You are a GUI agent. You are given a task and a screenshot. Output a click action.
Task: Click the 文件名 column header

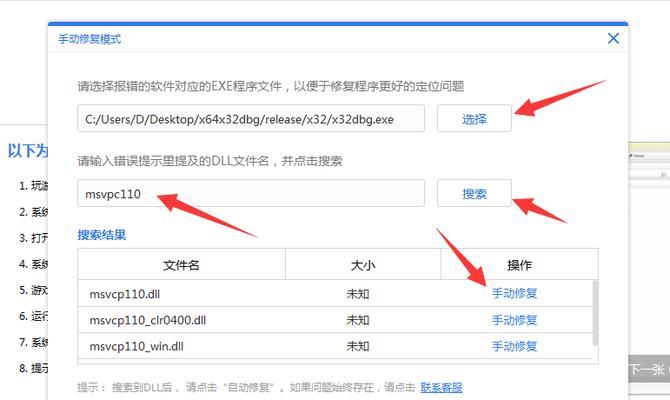181,265
